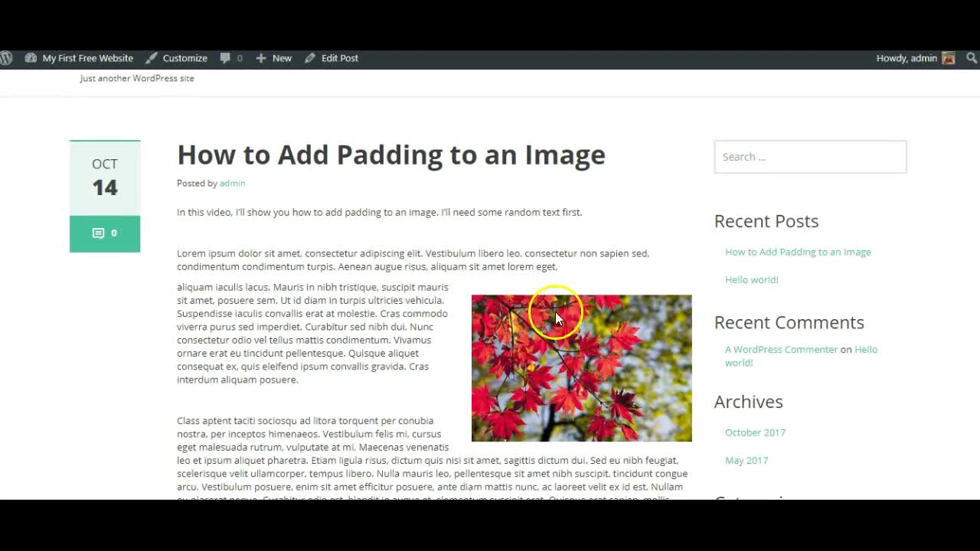
Task: Open the Hello world! recent post
Action: tap(752, 279)
